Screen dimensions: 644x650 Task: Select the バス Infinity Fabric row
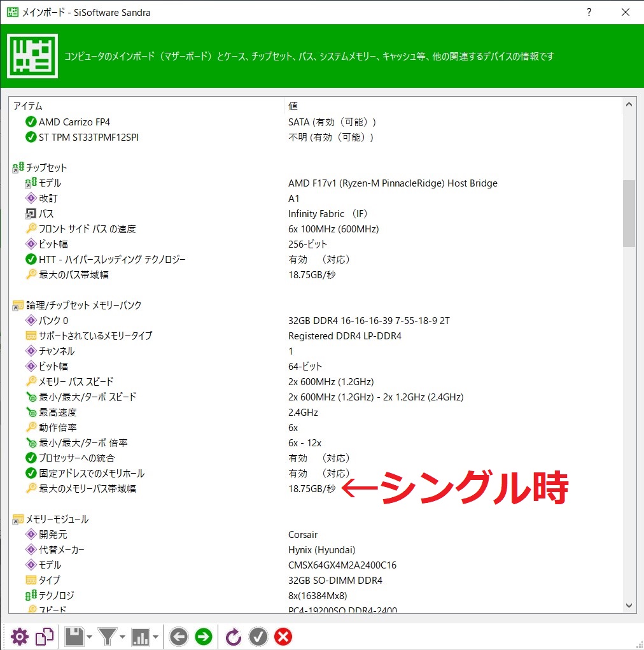(315, 213)
